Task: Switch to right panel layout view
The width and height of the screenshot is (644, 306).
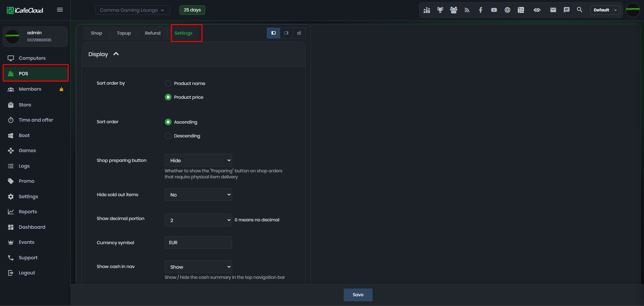Action: pos(286,33)
